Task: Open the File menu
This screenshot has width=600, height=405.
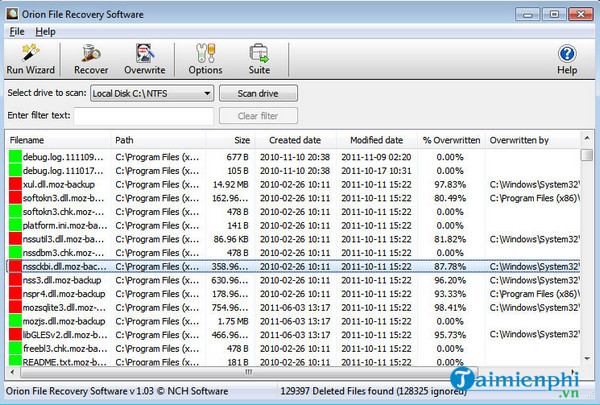Action: (x=17, y=31)
